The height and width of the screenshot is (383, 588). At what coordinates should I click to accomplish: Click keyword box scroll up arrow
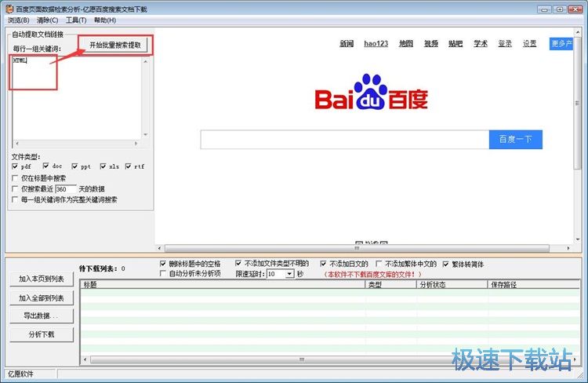146,61
